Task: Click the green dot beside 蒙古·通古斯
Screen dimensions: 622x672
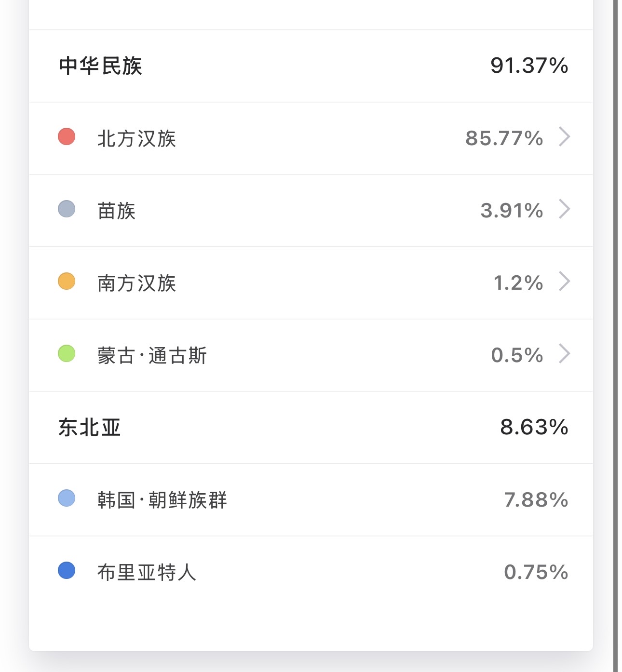Action: [x=67, y=353]
